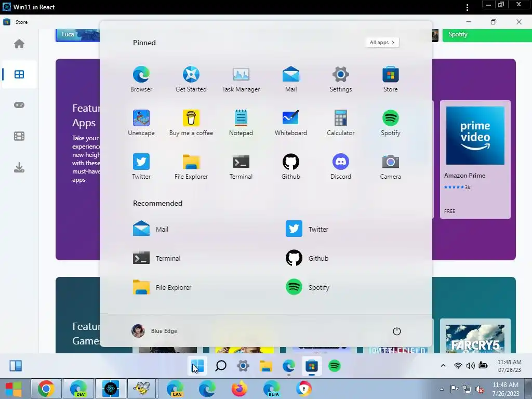The image size is (532, 399).
Task: Click the host tray Action Center flag
Action: 454,389
